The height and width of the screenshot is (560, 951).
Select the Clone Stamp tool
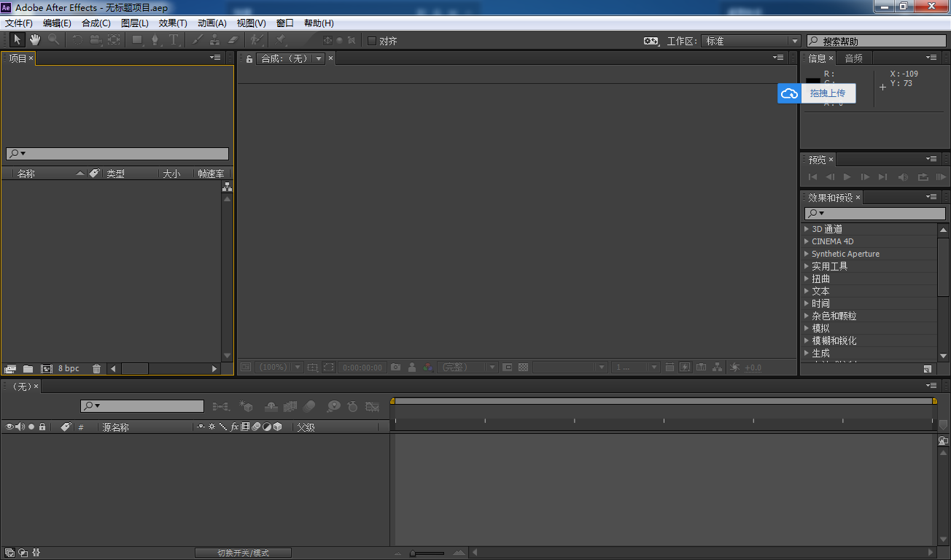coord(215,40)
